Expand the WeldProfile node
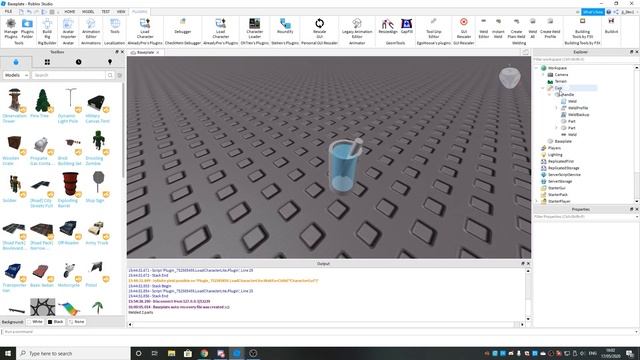The image size is (640, 360). click(556, 108)
